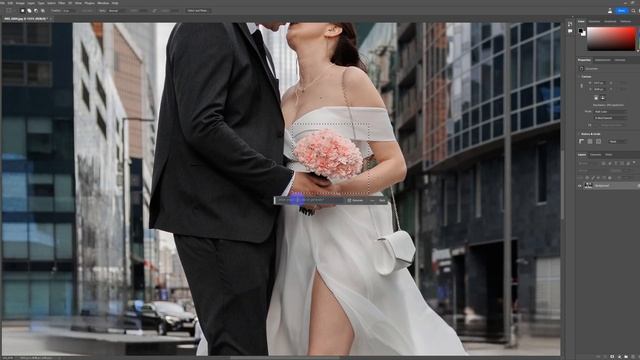This screenshot has width=640, height=360.
Task: Open the Help menu
Action: click(115, 3)
